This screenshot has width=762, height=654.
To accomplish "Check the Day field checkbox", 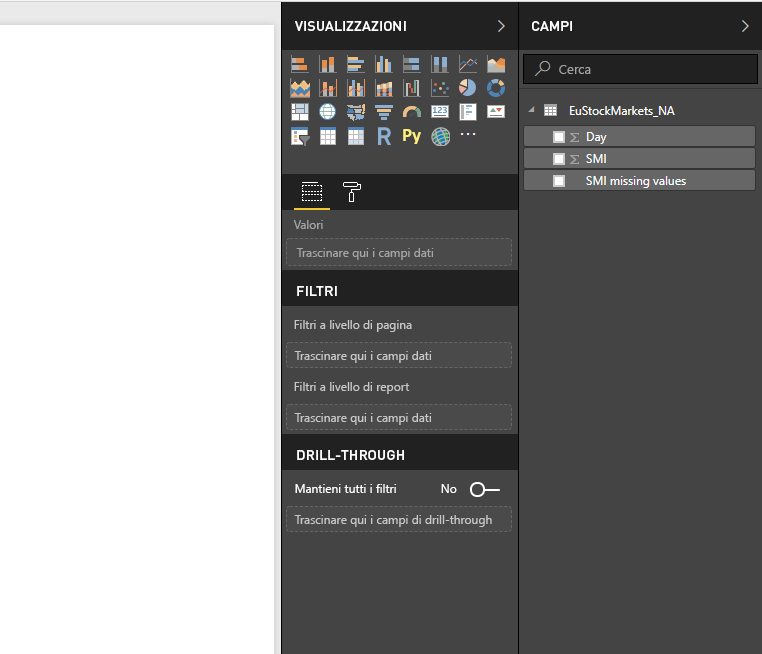I will 559,137.
